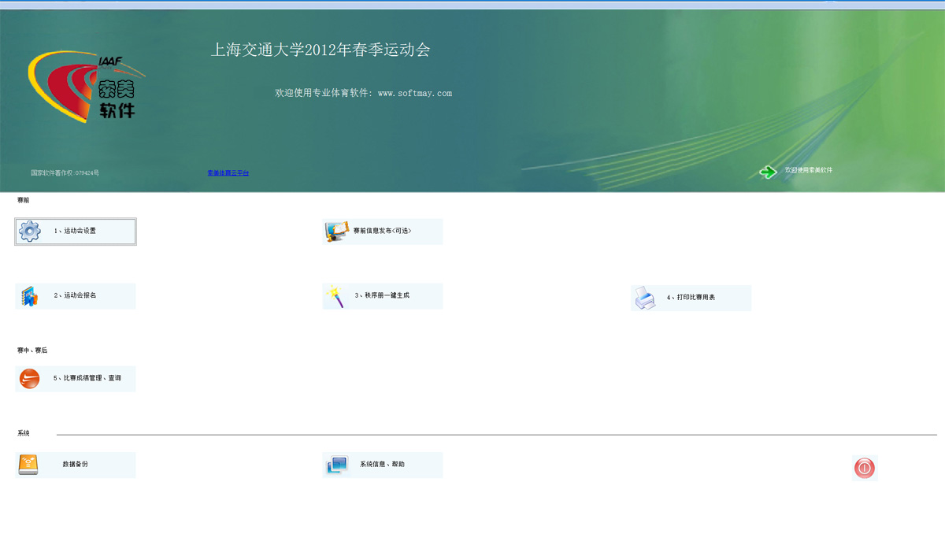Click the red power exit button
945x560 pixels.
[x=865, y=468]
